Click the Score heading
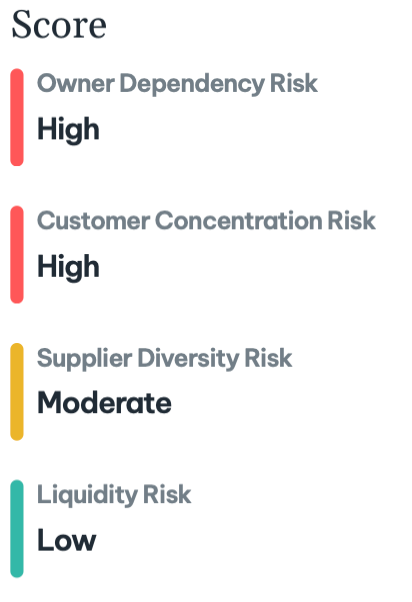Image resolution: width=412 pixels, height=602 pixels. click(x=59, y=25)
